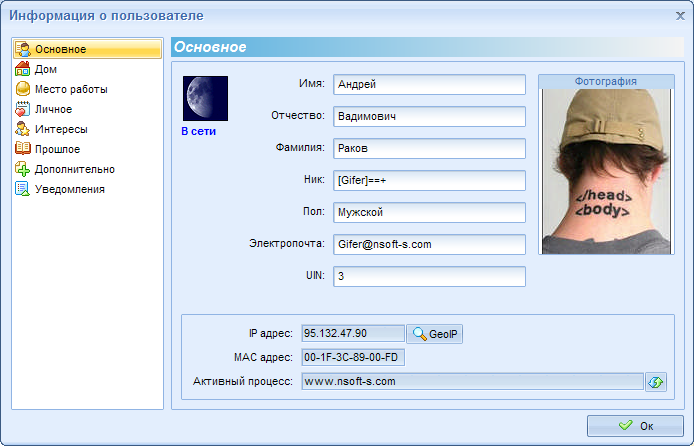This screenshot has height=446, width=694.
Task: Click the IP адрес: label
Action: (271, 333)
